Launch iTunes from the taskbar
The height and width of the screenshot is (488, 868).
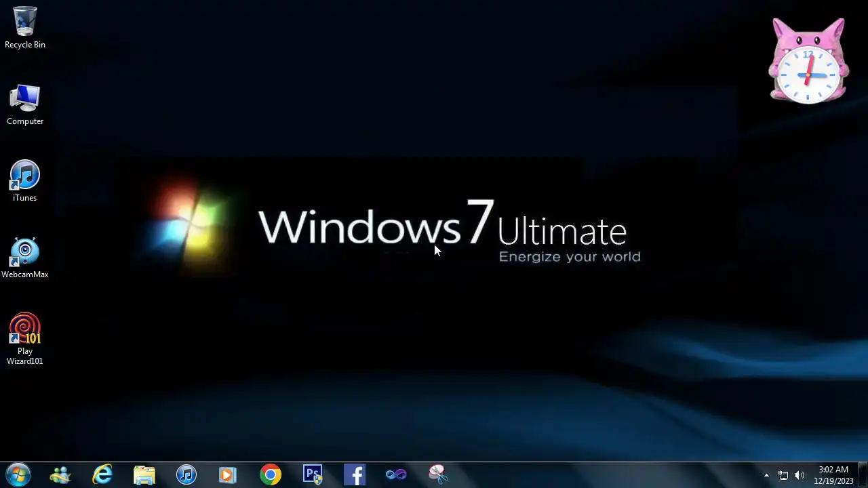(186, 474)
